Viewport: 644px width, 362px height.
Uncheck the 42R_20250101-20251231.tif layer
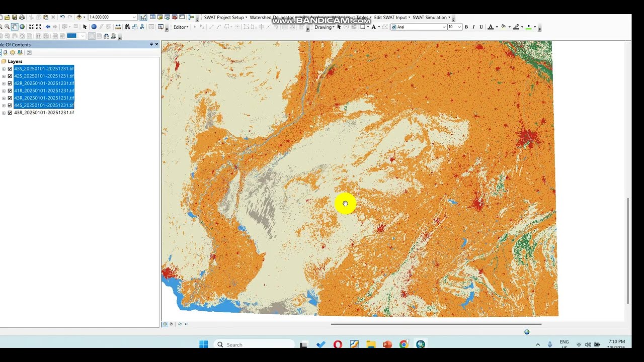coord(10,83)
